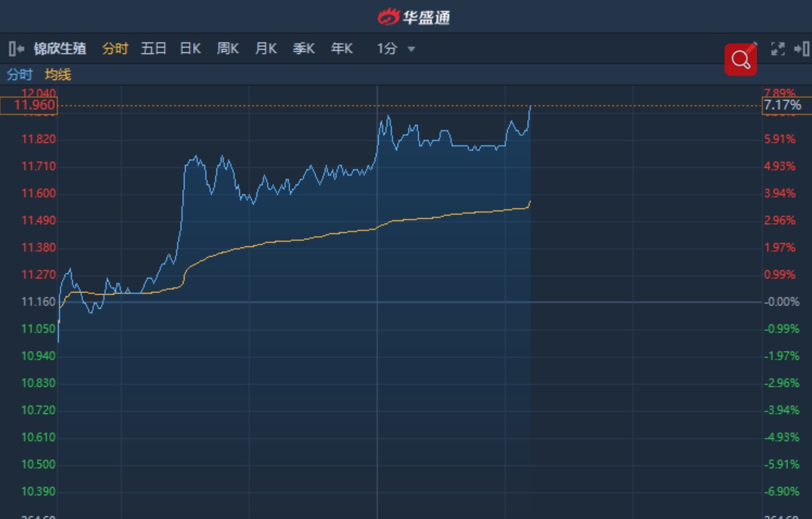Collapse the right panel with the arrow icon
The height and width of the screenshot is (519, 812).
point(802,49)
